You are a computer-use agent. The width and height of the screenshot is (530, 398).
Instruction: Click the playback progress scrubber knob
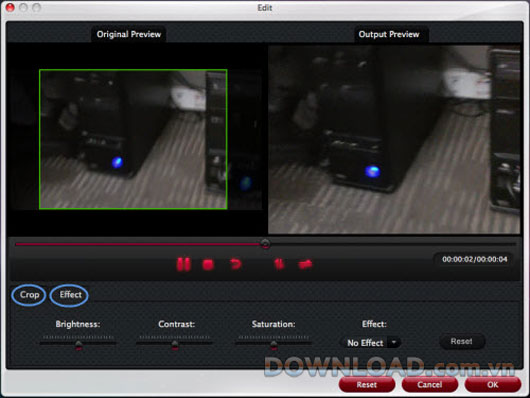click(265, 244)
